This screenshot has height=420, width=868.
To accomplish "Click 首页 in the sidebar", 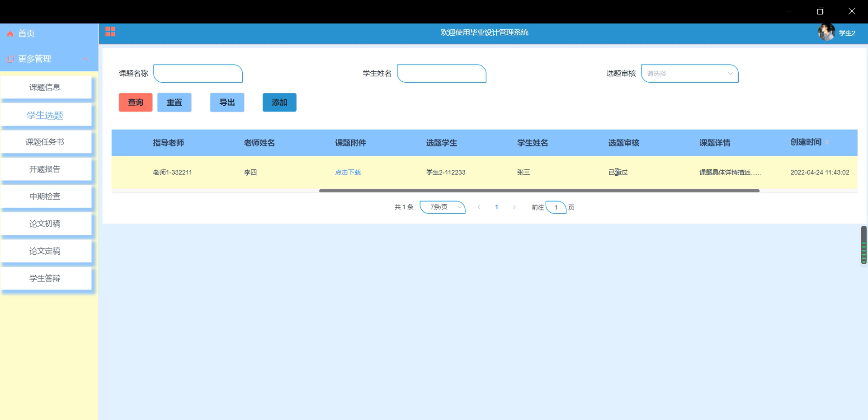I will click(x=26, y=33).
